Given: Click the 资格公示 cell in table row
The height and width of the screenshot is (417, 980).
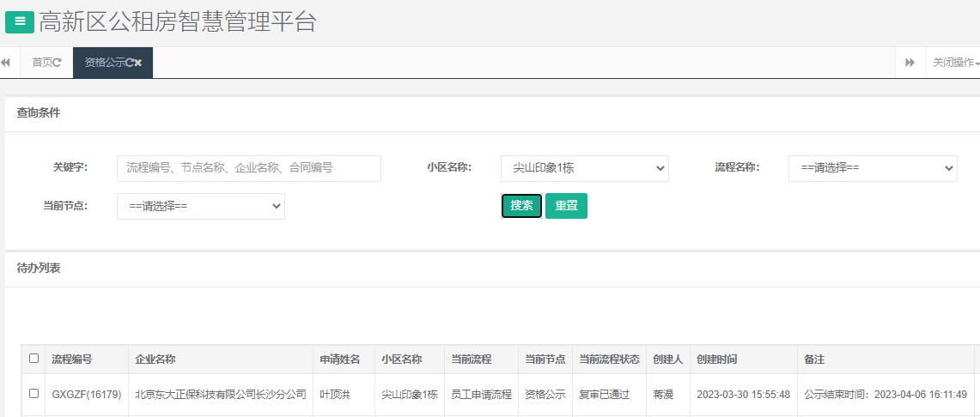Looking at the screenshot, I should pyautogui.click(x=545, y=395).
